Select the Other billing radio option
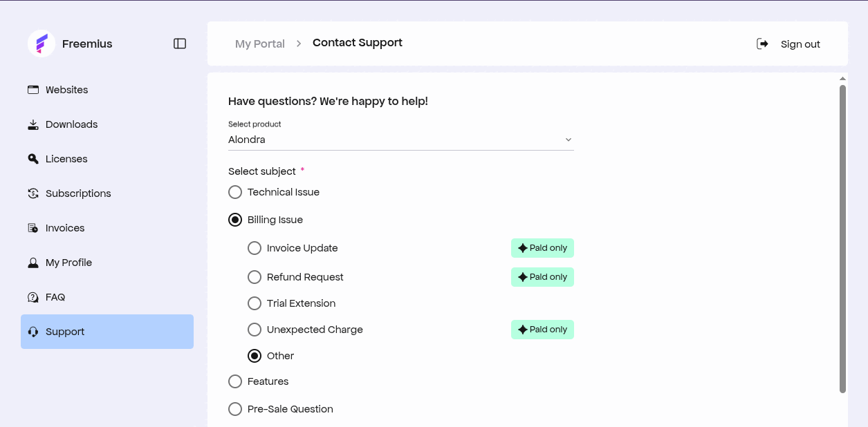This screenshot has width=868, height=427. coord(255,356)
